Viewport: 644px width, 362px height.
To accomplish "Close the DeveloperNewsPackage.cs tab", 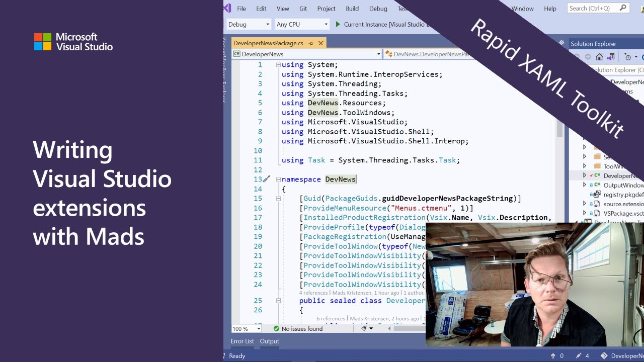I will 320,43.
